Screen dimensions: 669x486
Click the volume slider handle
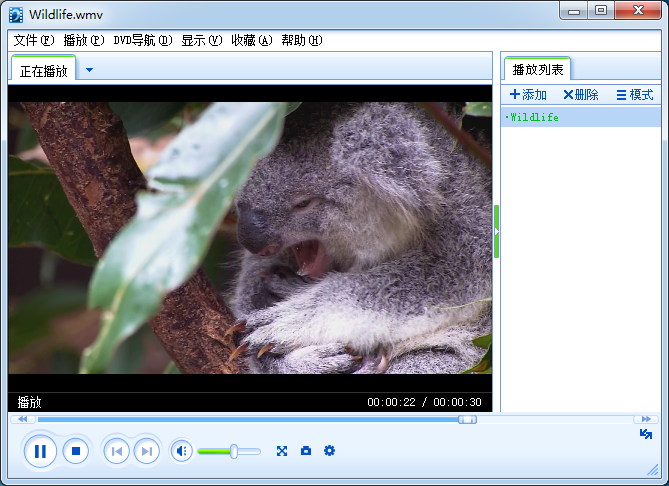pyautogui.click(x=234, y=451)
